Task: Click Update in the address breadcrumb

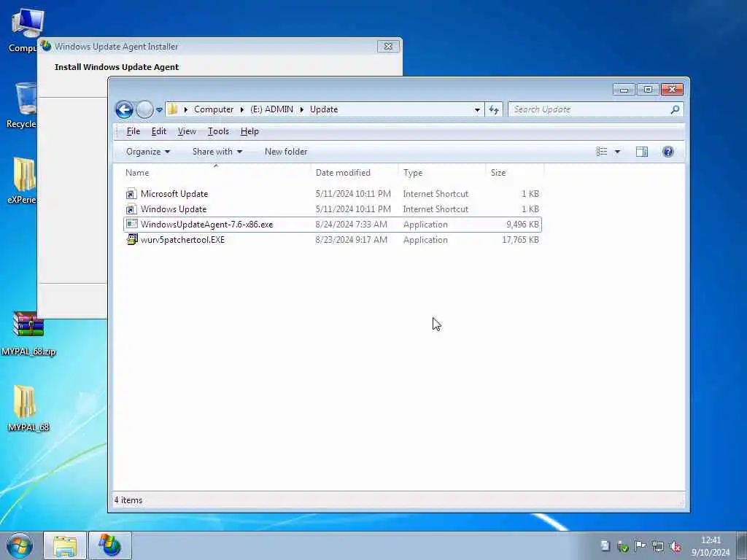Action: 324,109
